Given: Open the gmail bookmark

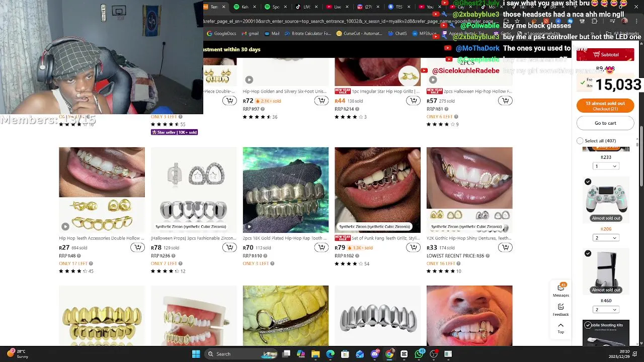Looking at the screenshot, I should (x=250, y=34).
